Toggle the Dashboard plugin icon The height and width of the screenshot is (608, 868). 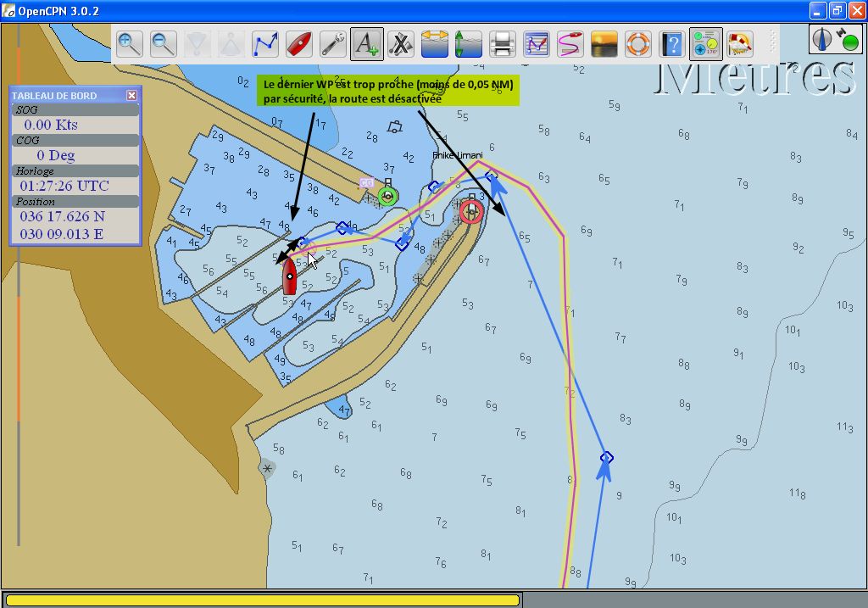tap(706, 43)
